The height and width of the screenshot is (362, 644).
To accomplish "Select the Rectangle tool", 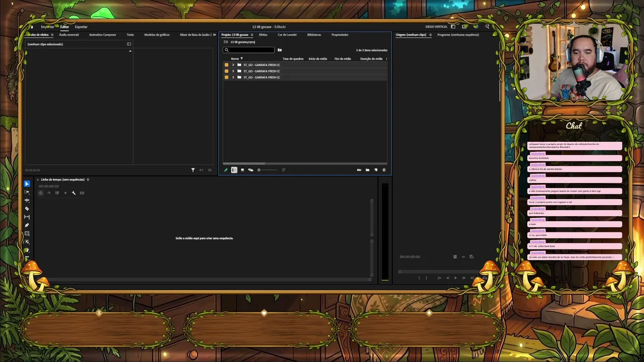I will (27, 233).
